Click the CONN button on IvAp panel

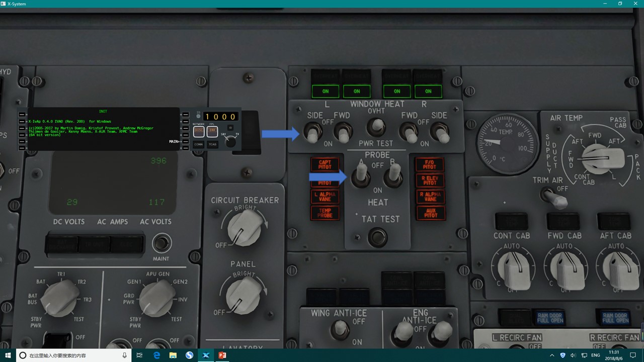pyautogui.click(x=199, y=144)
